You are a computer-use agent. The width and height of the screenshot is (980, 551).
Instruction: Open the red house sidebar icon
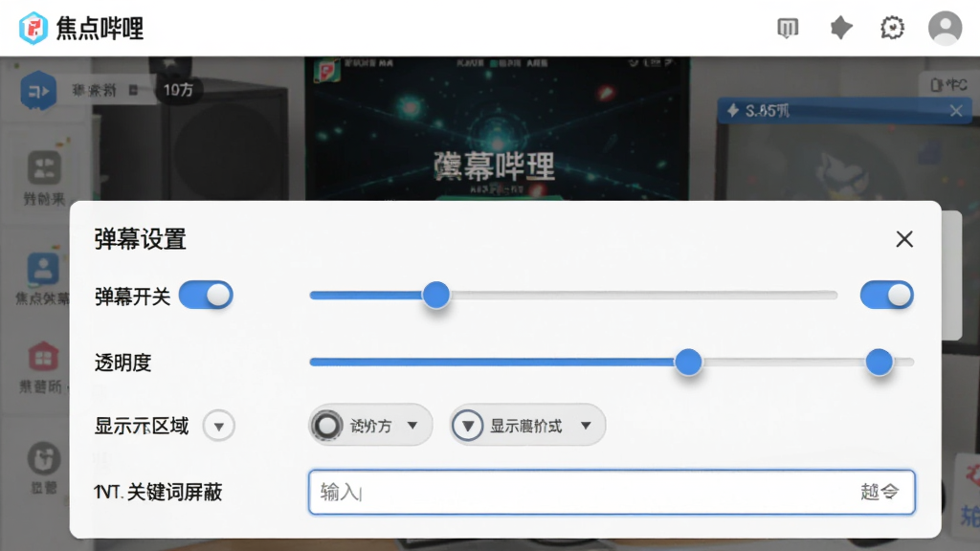(x=43, y=357)
